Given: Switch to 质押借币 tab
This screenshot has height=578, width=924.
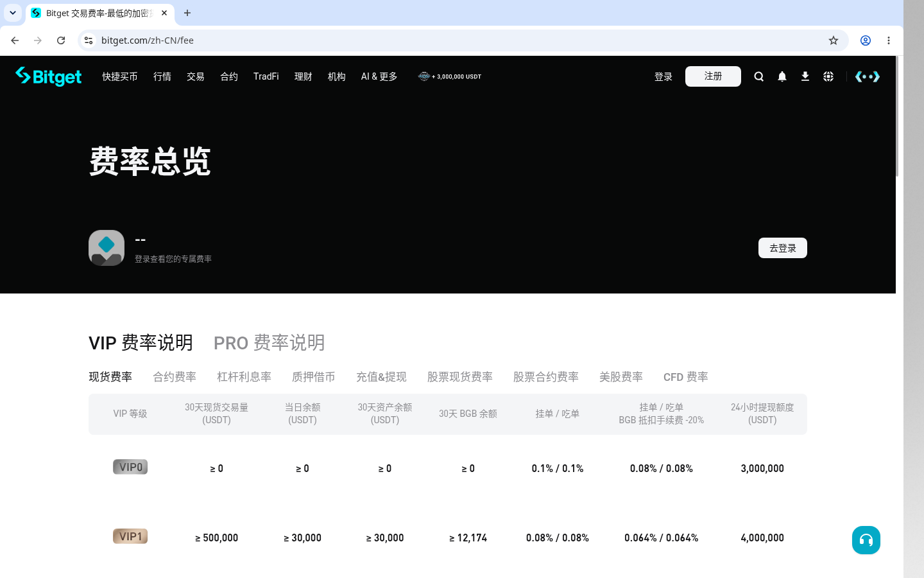Looking at the screenshot, I should (314, 377).
